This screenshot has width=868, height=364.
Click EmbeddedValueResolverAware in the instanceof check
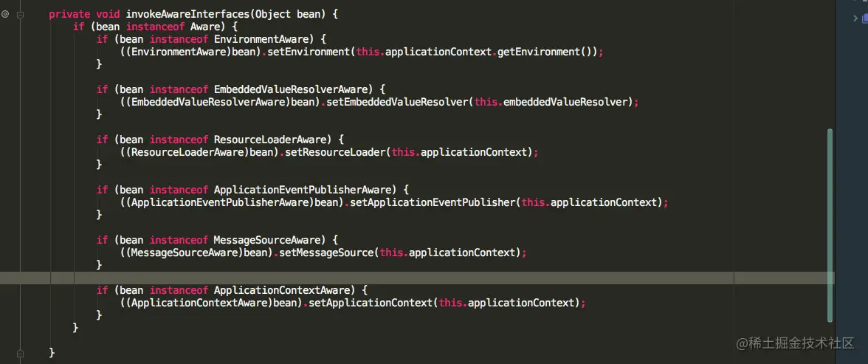[291, 89]
